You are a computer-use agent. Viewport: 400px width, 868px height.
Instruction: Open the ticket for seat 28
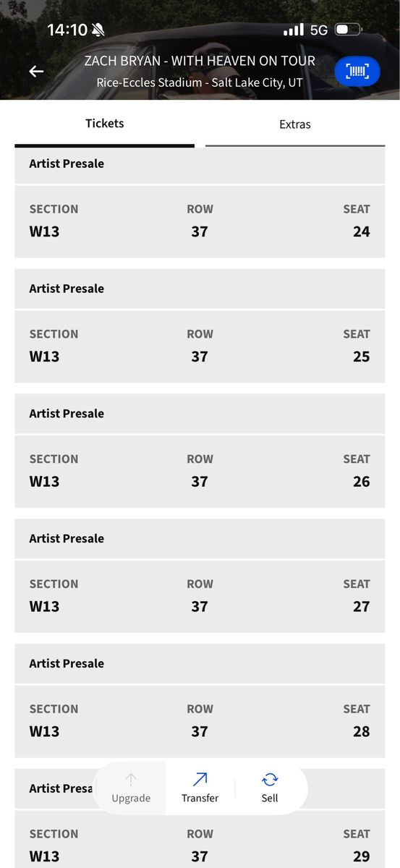tap(200, 721)
